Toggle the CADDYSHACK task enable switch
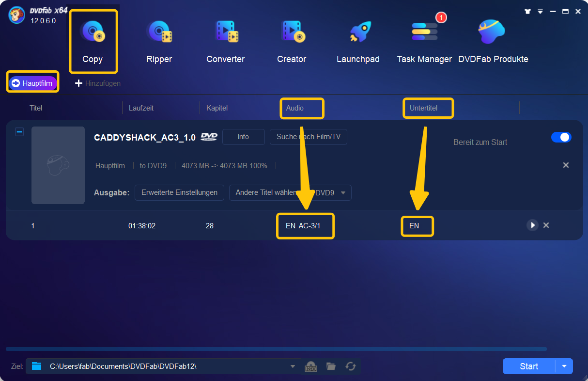This screenshot has height=381, width=588. click(561, 137)
